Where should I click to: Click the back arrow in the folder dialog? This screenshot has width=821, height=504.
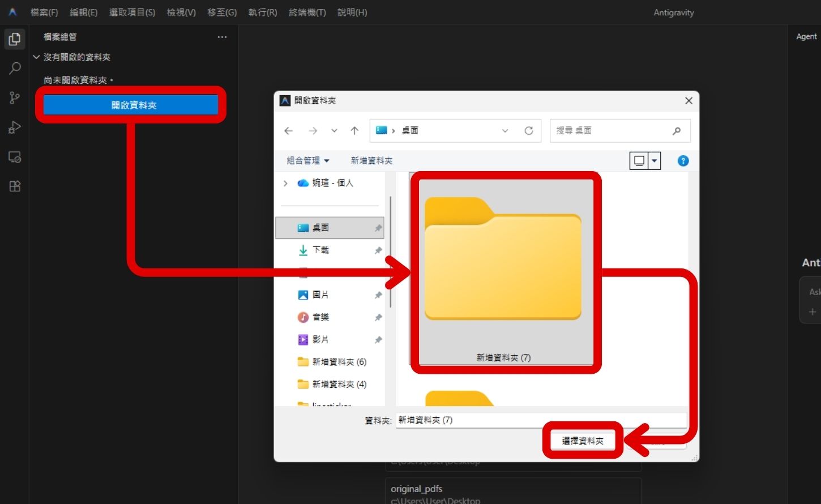288,130
